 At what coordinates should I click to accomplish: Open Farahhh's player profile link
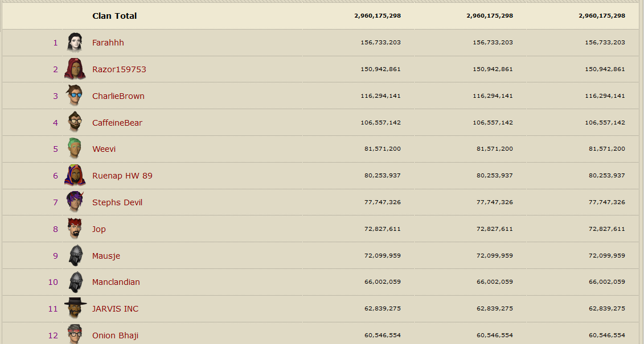tap(108, 43)
